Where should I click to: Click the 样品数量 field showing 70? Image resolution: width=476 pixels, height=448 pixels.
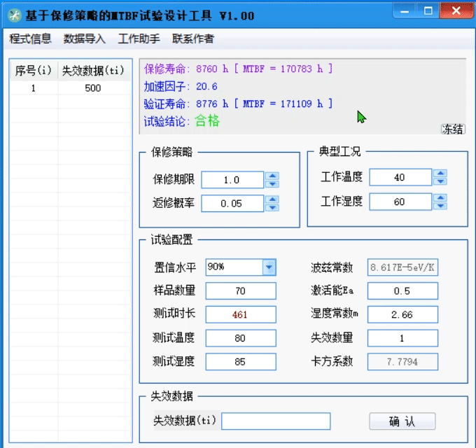pos(241,290)
